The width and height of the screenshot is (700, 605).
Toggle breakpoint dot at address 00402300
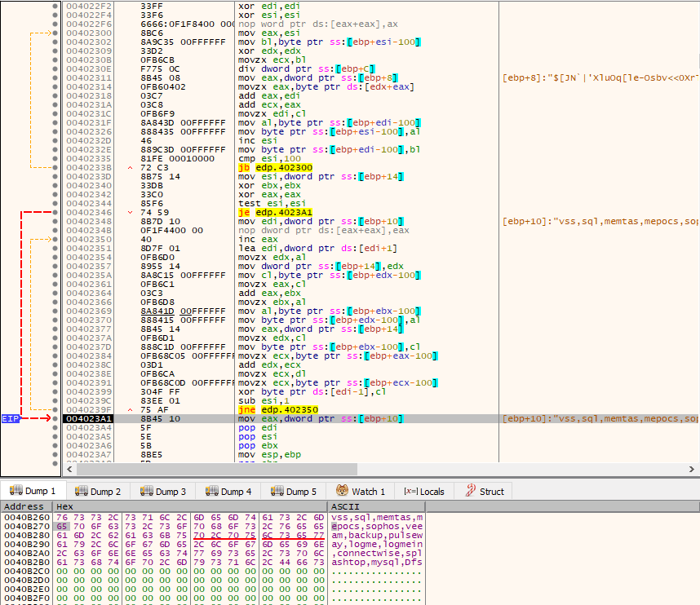coord(55,33)
